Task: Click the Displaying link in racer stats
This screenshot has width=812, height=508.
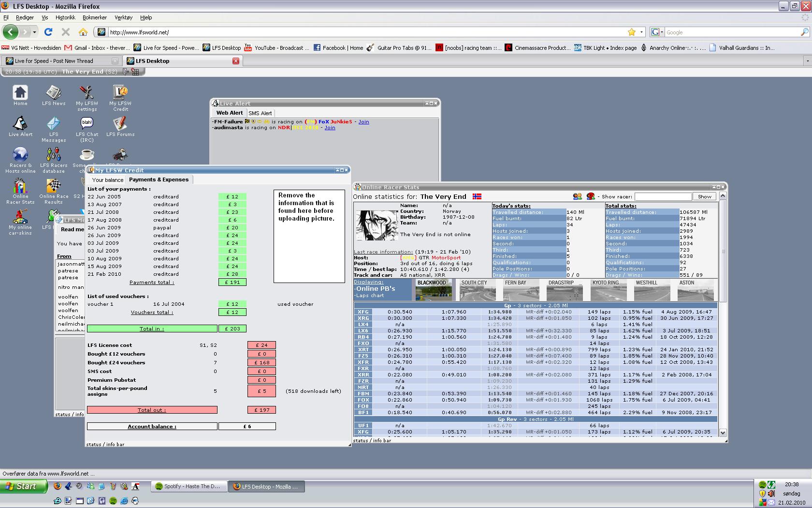Action: click(x=368, y=282)
